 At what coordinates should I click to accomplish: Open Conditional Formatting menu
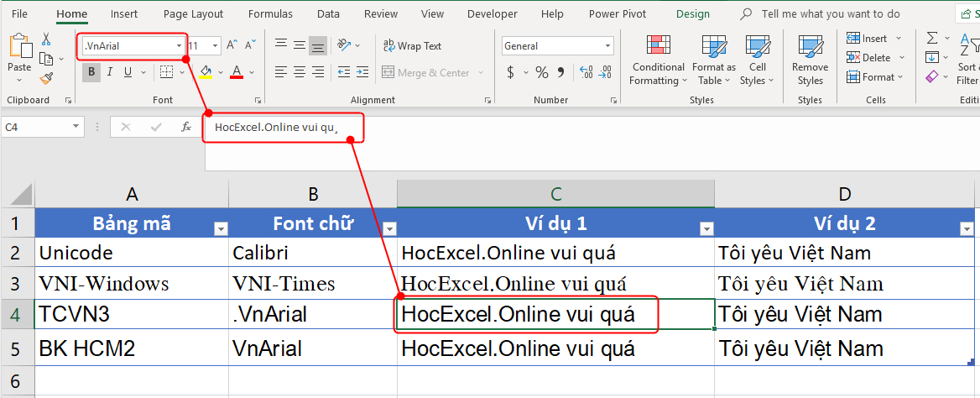pyautogui.click(x=658, y=60)
